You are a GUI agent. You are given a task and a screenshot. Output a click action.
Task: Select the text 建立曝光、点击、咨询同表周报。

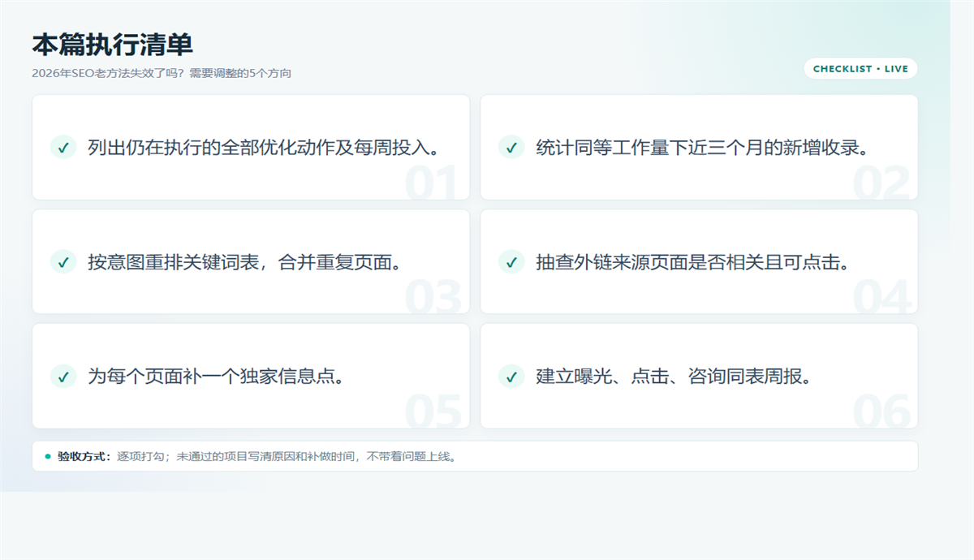point(675,377)
